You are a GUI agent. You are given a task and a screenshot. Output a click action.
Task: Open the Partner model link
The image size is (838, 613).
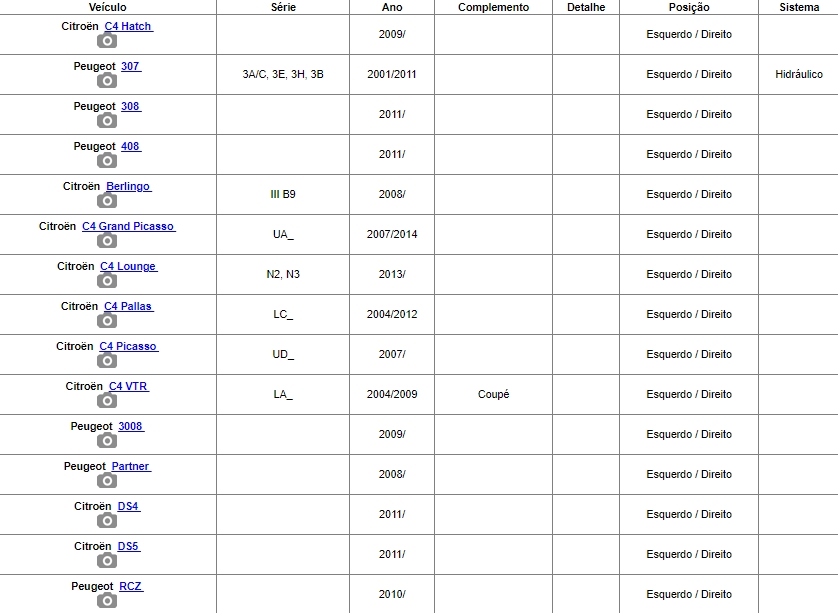(131, 467)
